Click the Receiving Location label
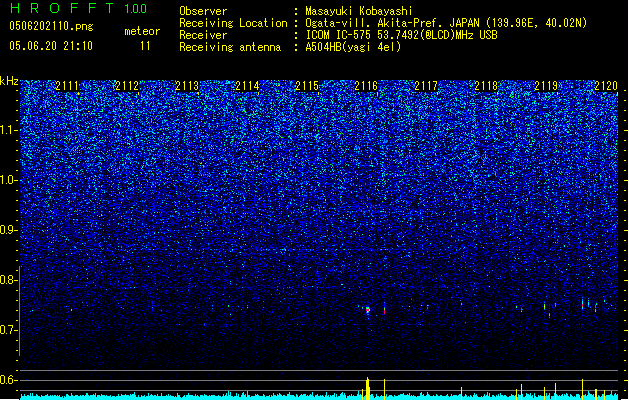 pyautogui.click(x=233, y=23)
